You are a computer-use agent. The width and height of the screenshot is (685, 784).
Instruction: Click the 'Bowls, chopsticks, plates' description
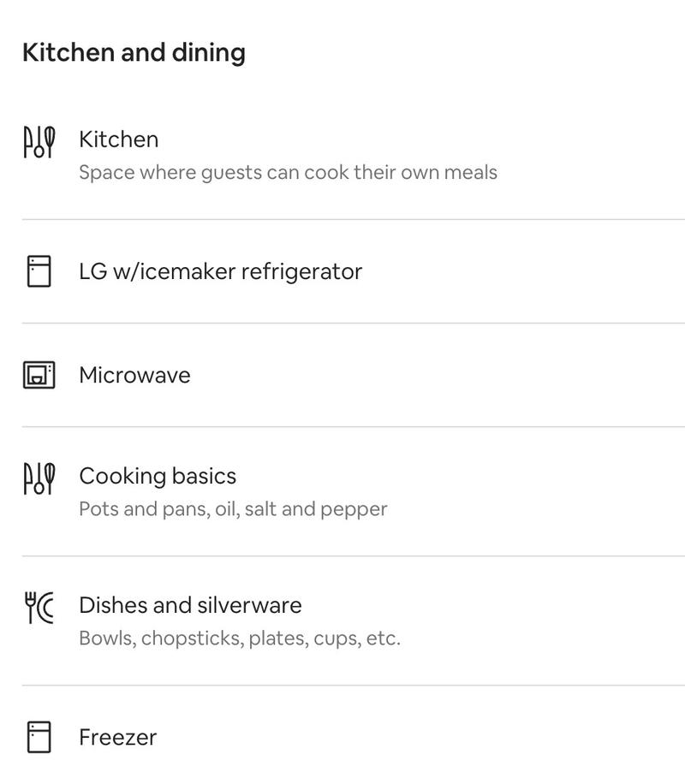coord(240,638)
